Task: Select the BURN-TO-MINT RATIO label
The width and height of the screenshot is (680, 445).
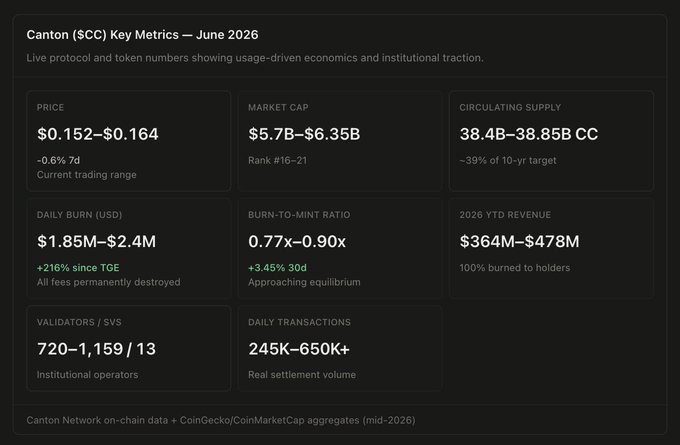Action: click(x=299, y=215)
